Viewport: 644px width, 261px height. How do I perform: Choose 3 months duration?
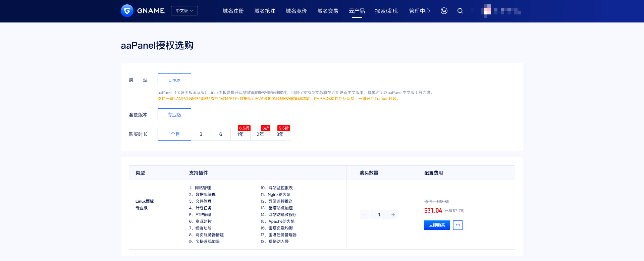tap(201, 134)
